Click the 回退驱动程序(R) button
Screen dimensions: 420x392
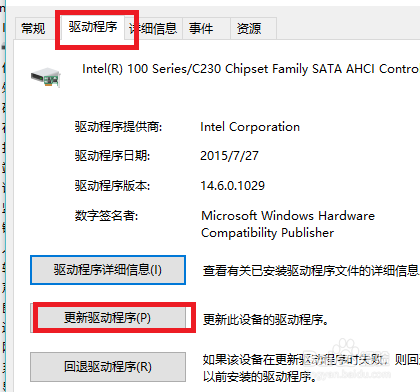(x=108, y=367)
